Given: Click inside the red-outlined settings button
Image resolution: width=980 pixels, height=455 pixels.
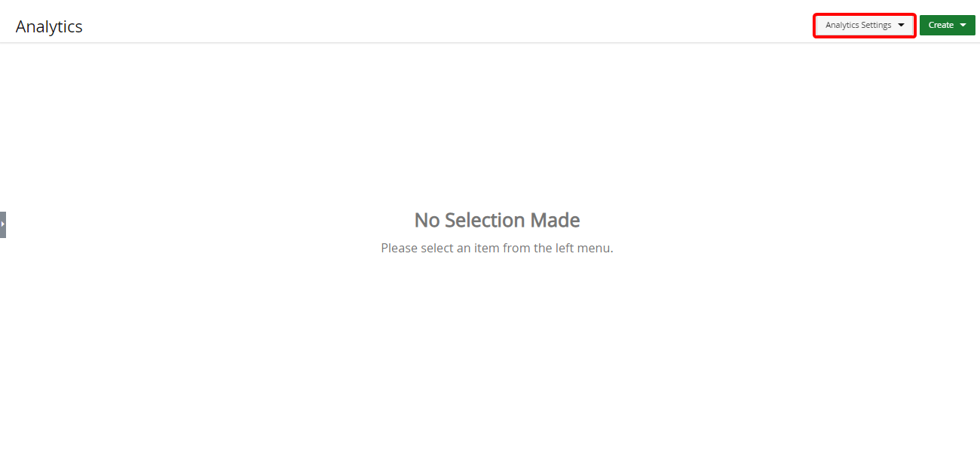Looking at the screenshot, I should tap(865, 25).
